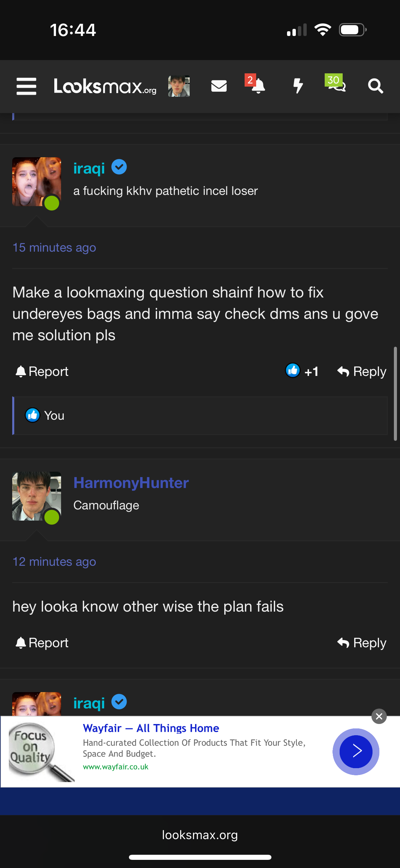Tap the 15 minutes ago timestamp
The height and width of the screenshot is (868, 400).
[54, 248]
